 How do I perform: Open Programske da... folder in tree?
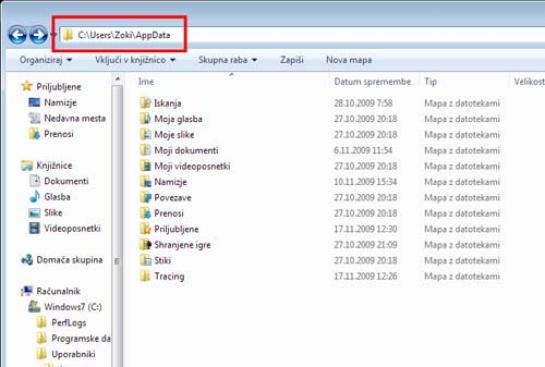(73, 338)
